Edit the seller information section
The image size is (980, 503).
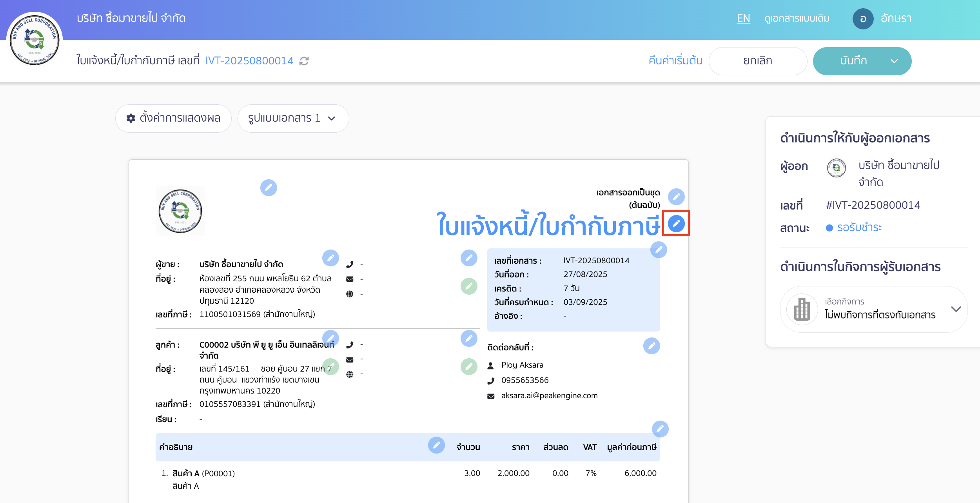coord(331,258)
